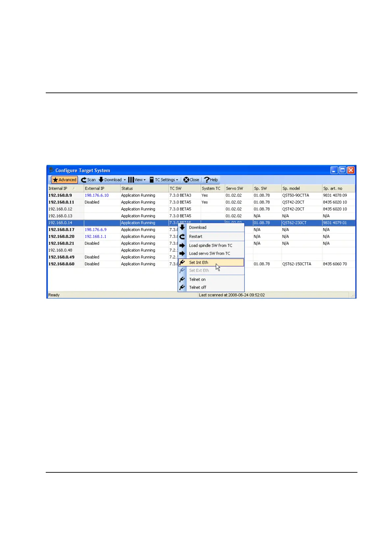Select row with internal IP 192.168.0.60

pyautogui.click(x=201, y=264)
